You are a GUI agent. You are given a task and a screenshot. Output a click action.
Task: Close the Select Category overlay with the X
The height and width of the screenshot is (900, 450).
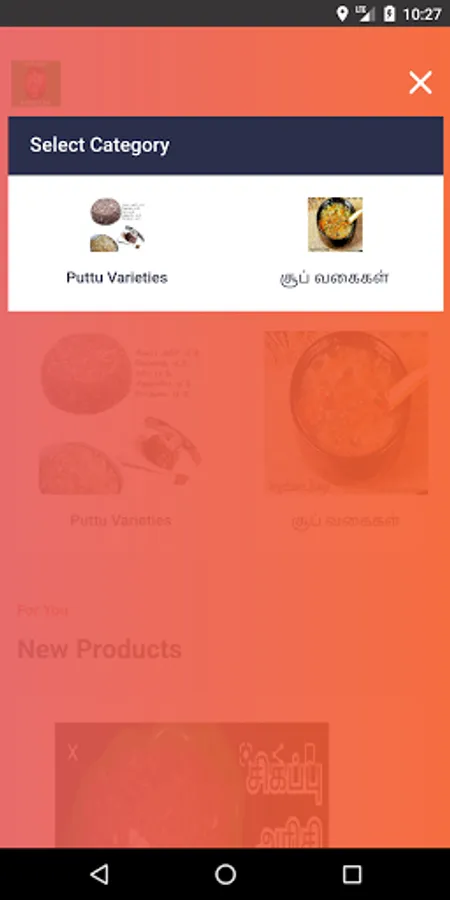tap(420, 83)
